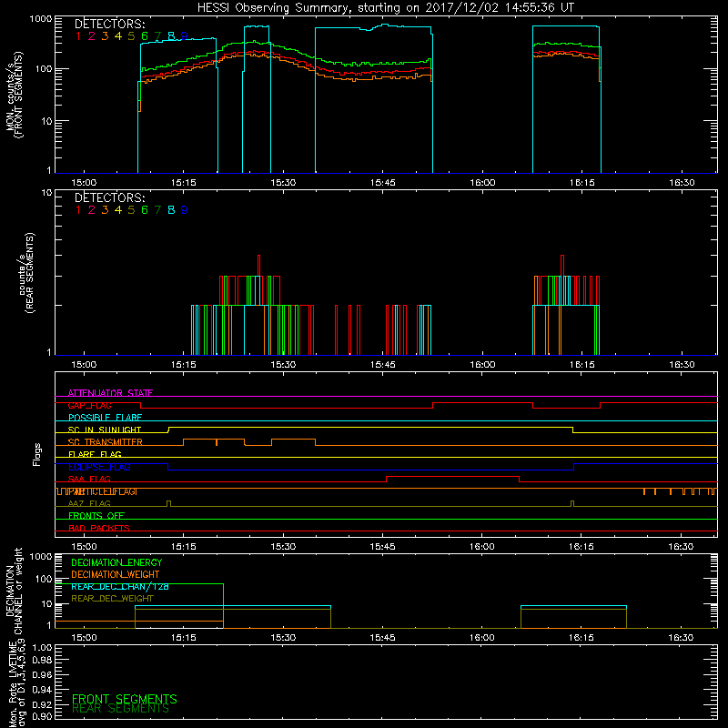Click the SC_TRANSMITTER flag label
Image resolution: width=728 pixels, height=728 pixels.
105,442
